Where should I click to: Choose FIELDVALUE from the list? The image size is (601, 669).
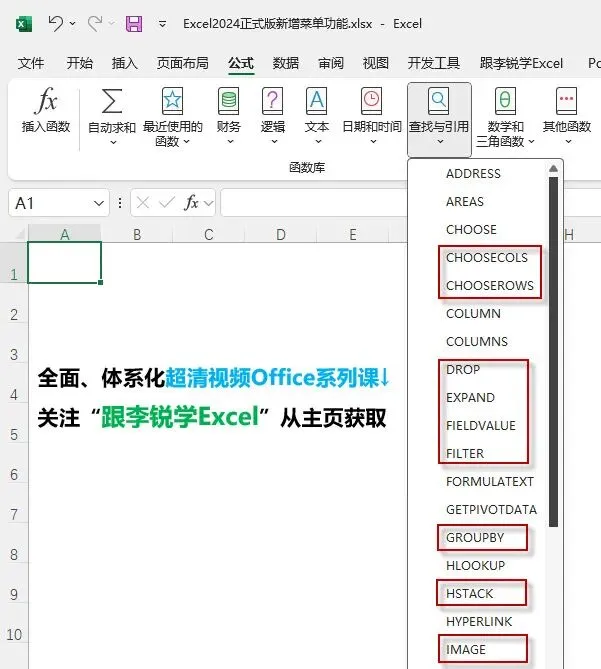tap(481, 426)
